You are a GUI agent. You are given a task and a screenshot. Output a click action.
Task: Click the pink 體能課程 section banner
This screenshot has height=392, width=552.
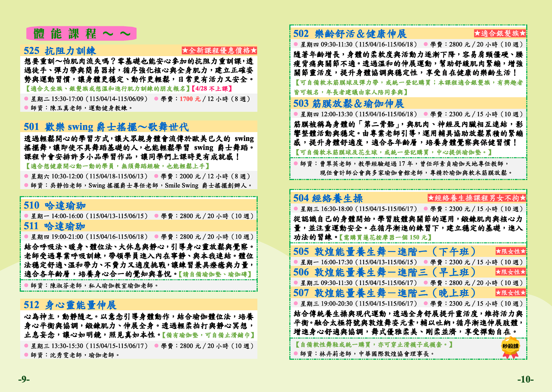(81, 33)
